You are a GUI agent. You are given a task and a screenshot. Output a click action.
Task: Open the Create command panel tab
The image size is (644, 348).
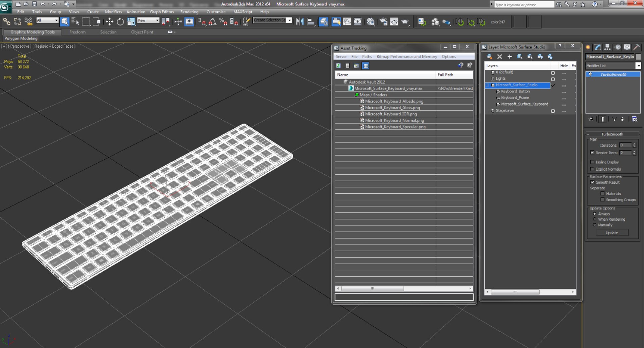(x=588, y=47)
